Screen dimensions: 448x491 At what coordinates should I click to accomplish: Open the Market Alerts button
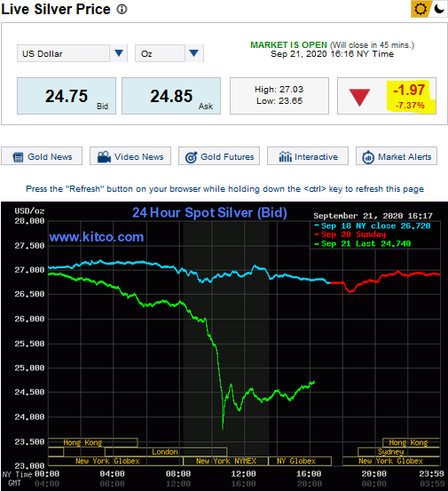[x=397, y=156]
